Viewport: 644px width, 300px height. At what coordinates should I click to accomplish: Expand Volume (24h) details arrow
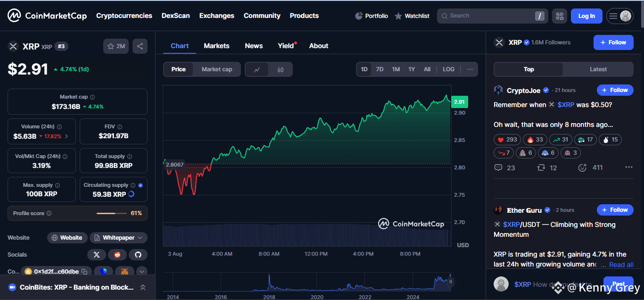pos(66,136)
